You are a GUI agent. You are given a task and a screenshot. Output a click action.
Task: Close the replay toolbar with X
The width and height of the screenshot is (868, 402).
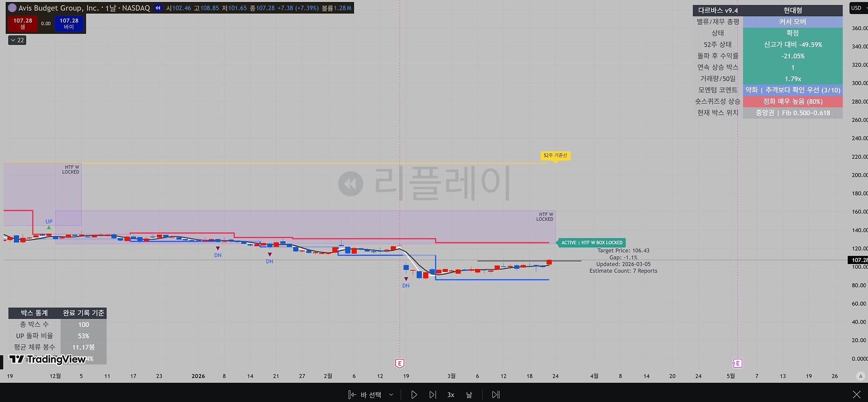click(x=856, y=395)
